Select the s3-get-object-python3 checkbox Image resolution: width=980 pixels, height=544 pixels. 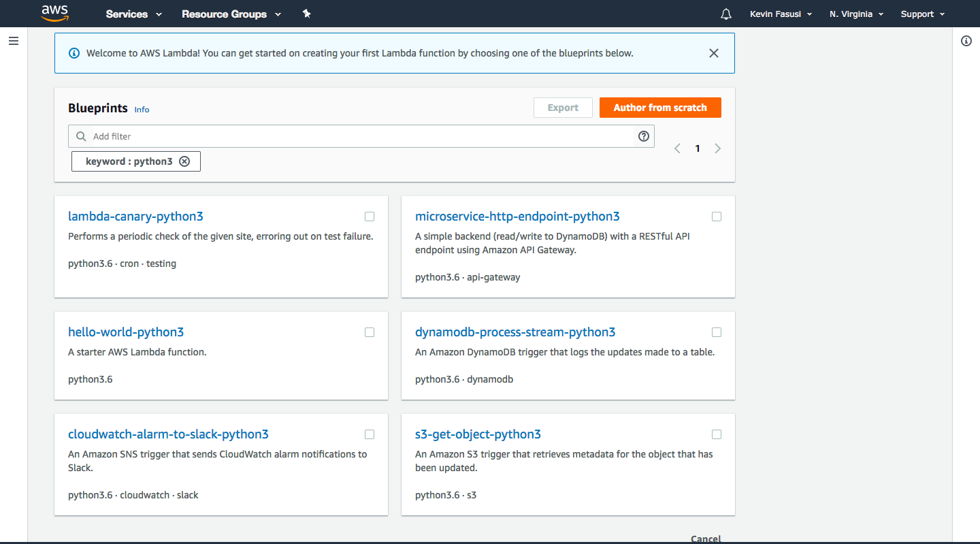tap(717, 434)
